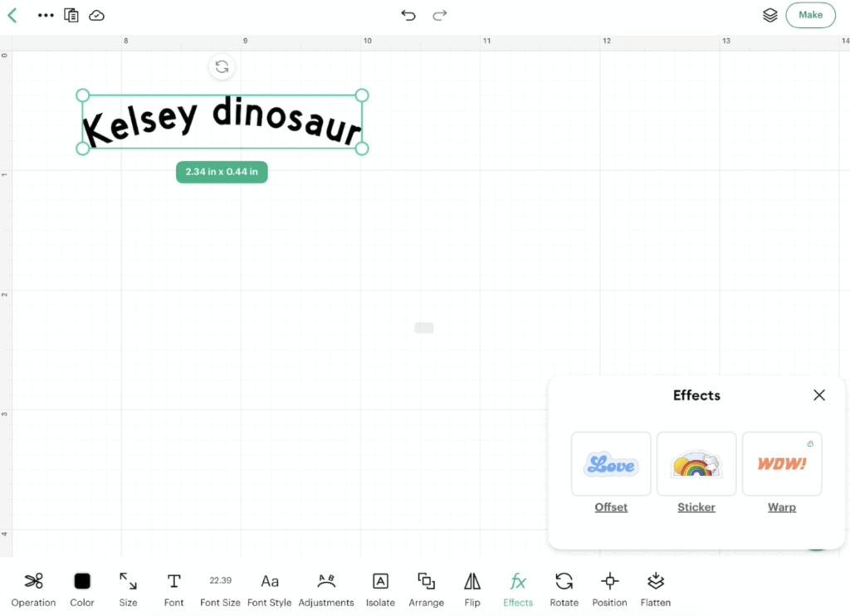This screenshot has width=850, height=616.
Task: Open the Operation tool
Action: tap(33, 589)
